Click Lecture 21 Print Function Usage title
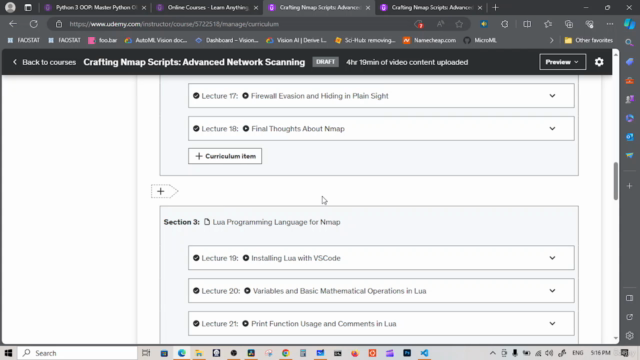The image size is (640, 360). (x=324, y=324)
